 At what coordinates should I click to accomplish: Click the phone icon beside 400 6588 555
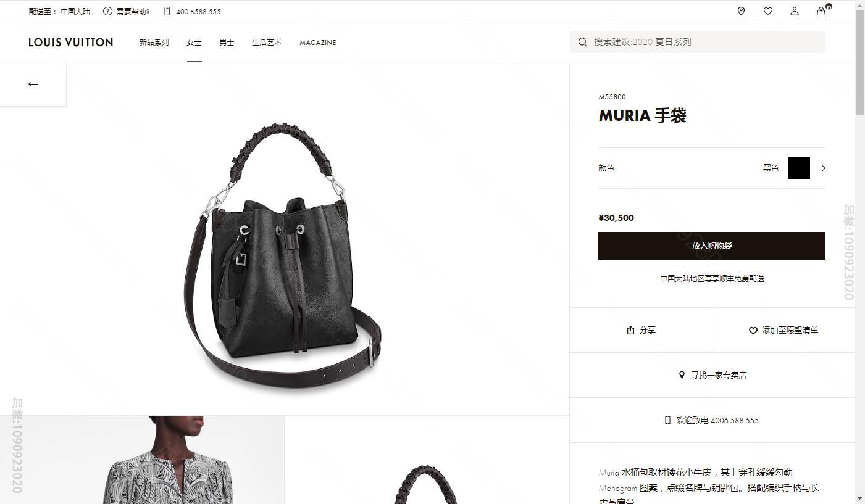[167, 11]
